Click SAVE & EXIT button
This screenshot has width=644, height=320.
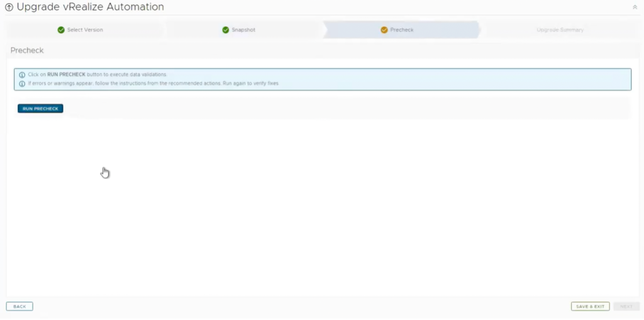click(x=590, y=306)
